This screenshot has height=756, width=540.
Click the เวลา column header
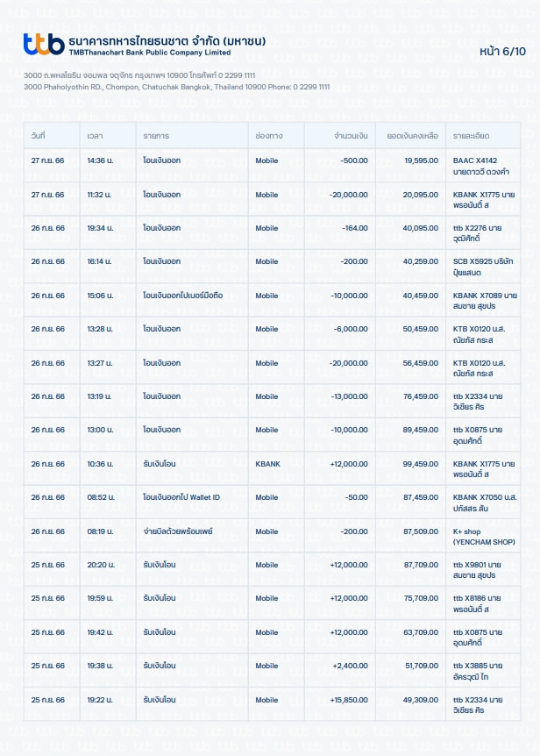point(95,136)
